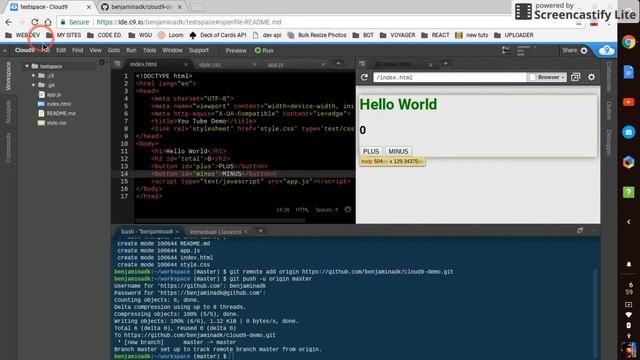This screenshot has height=360, width=640.
Task: Switch to the Immediate (Javascript) tab
Action: [217, 231]
